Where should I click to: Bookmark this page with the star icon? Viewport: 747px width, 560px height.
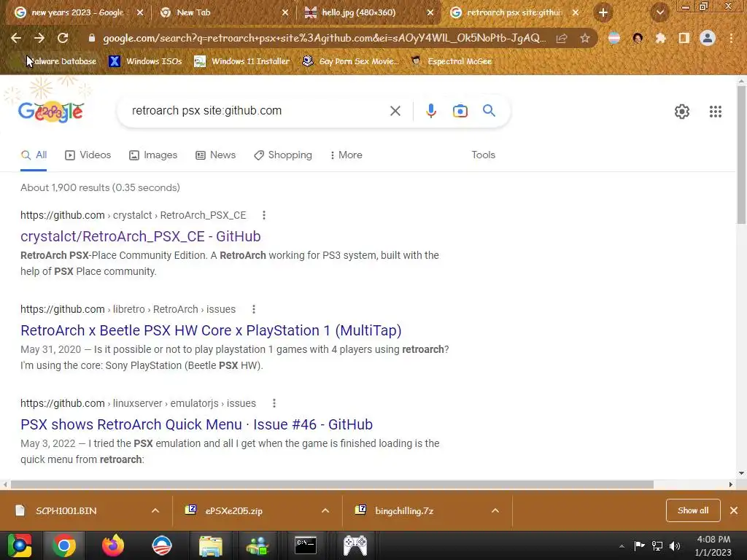pos(585,38)
